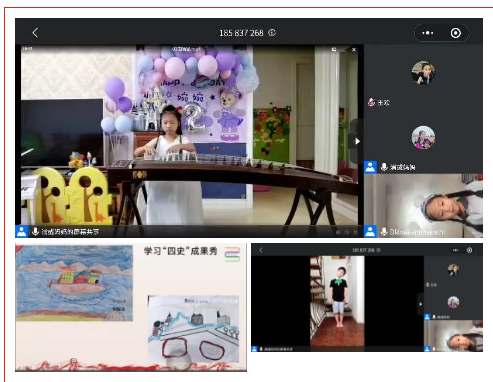Click the 学习"四史"成果秀 title text
The width and height of the screenshot is (493, 382).
click(x=180, y=251)
